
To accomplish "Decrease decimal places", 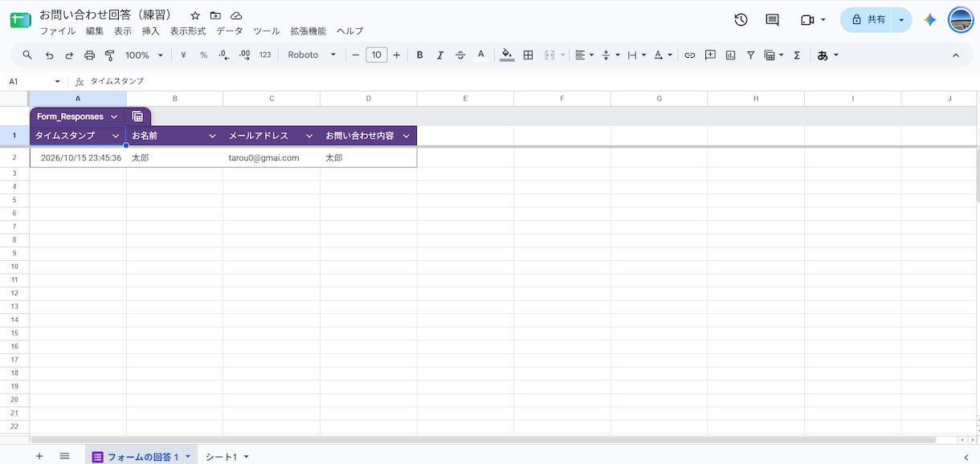I will pyautogui.click(x=224, y=55).
